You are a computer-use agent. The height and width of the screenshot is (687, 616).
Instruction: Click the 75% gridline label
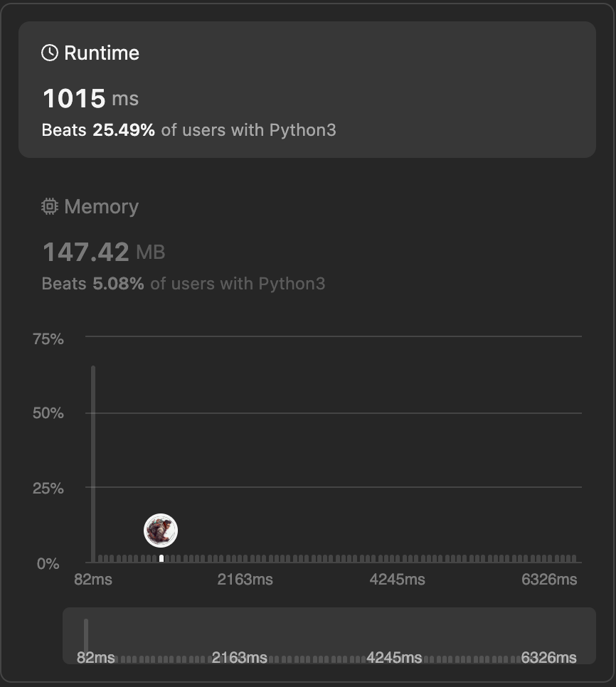48,339
